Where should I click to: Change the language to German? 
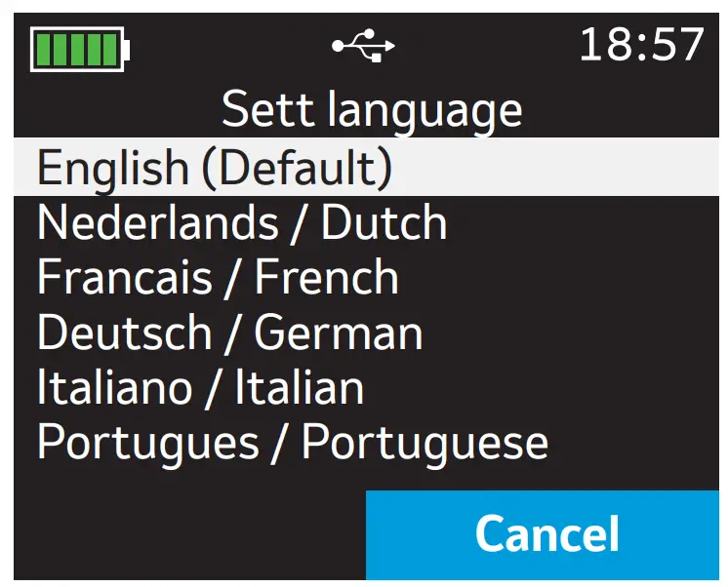230,333
